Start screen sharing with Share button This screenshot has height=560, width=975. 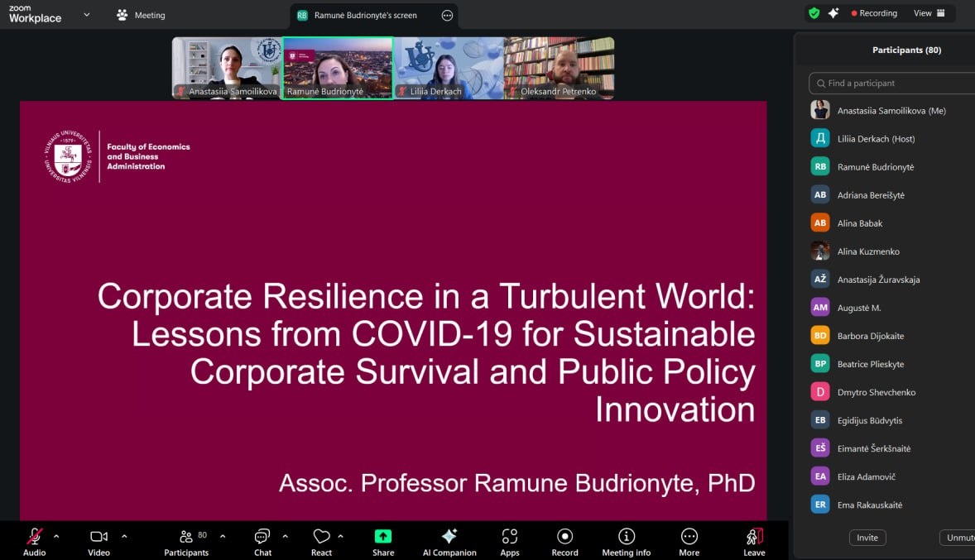click(x=382, y=537)
